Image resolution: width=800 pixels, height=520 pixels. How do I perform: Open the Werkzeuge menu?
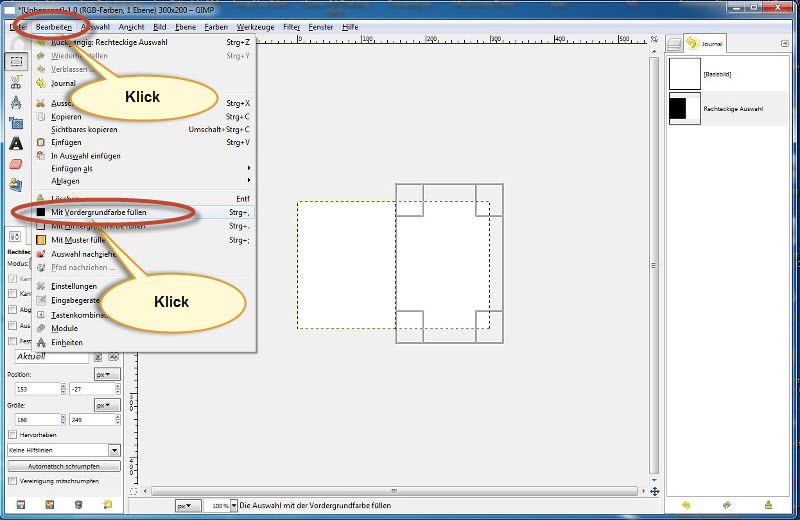coord(255,27)
